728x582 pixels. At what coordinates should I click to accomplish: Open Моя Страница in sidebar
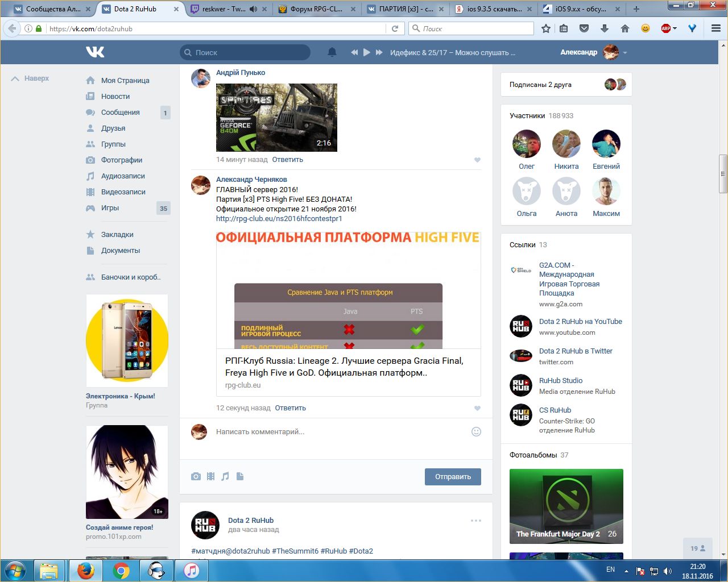pyautogui.click(x=125, y=81)
